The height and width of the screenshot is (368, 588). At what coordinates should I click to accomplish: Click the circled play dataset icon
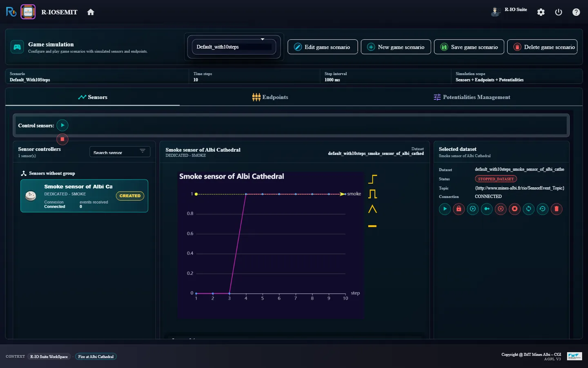coord(472,209)
